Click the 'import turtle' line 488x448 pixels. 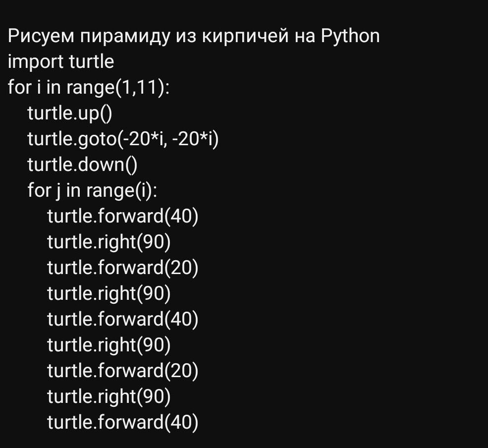click(x=61, y=61)
